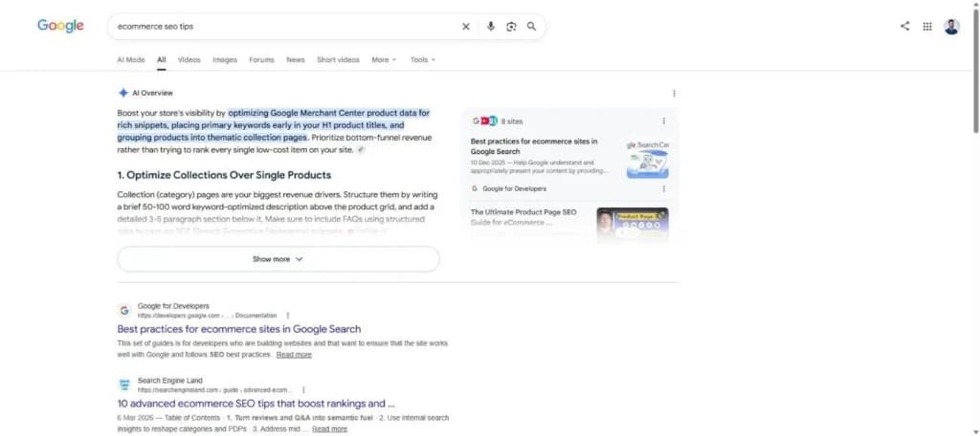Switch to the Videos tab
This screenshot has height=436, width=980.
[189, 60]
